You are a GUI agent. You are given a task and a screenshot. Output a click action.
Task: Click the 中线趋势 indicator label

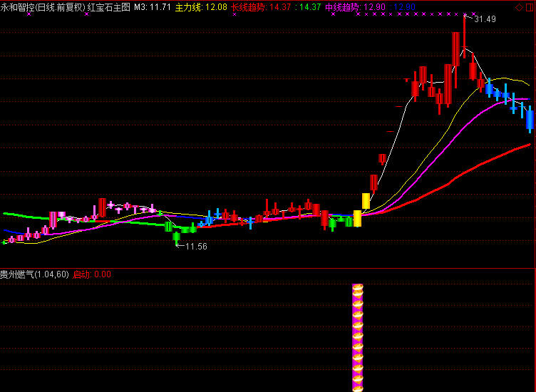coord(342,7)
